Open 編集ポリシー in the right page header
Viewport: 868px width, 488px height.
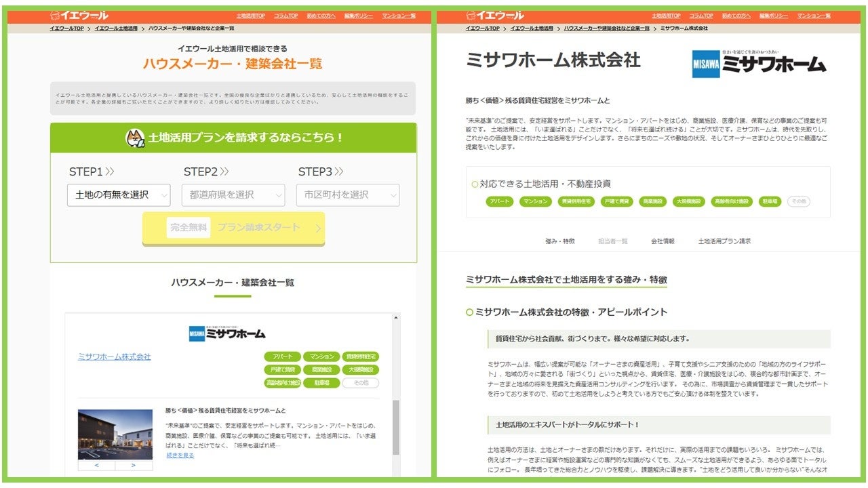point(774,16)
